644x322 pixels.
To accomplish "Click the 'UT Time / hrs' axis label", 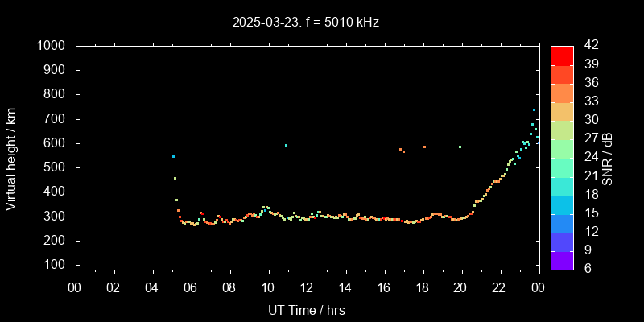I will point(307,310).
